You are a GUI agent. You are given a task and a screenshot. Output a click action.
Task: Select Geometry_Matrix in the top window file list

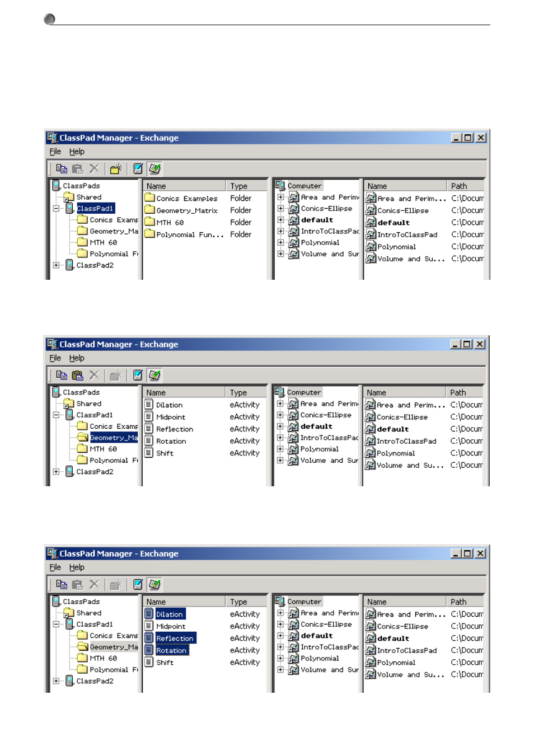(187, 210)
